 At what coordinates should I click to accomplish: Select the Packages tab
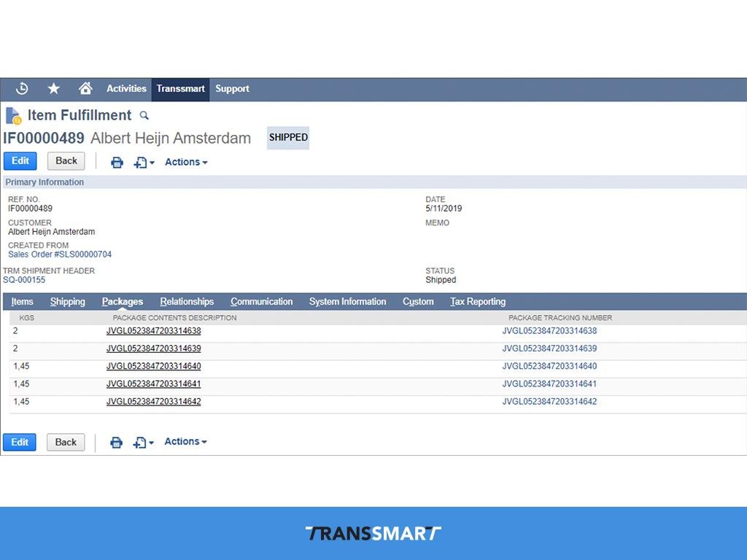[123, 301]
